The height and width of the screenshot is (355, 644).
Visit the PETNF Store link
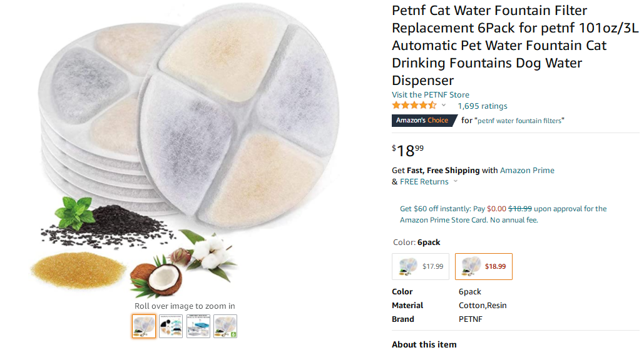point(431,95)
